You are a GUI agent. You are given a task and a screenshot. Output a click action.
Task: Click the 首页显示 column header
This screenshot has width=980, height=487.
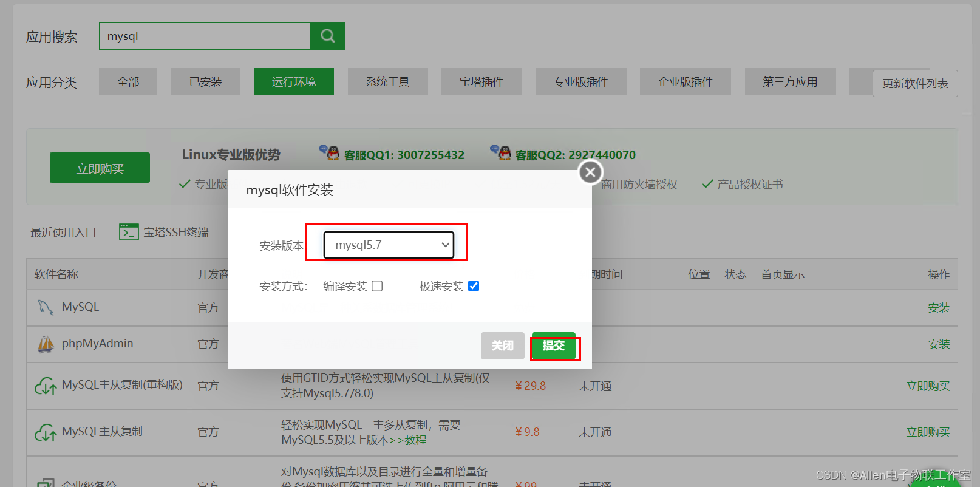tap(783, 274)
